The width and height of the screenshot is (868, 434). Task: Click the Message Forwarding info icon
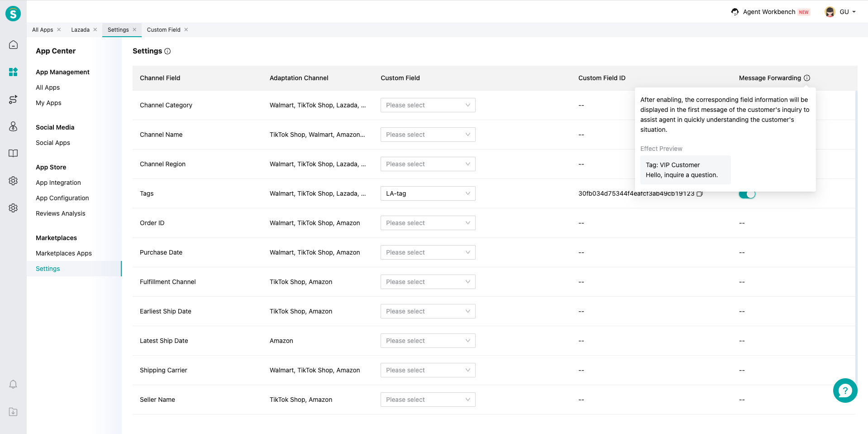(807, 78)
